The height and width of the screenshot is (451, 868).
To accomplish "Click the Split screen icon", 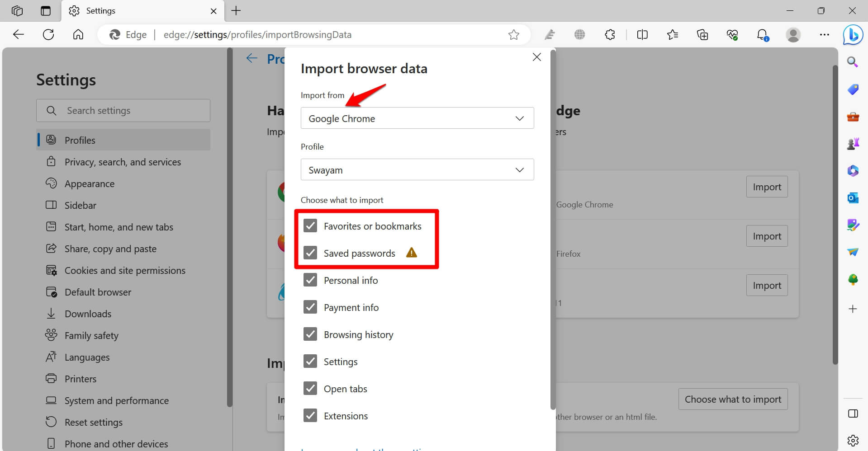I will (642, 35).
